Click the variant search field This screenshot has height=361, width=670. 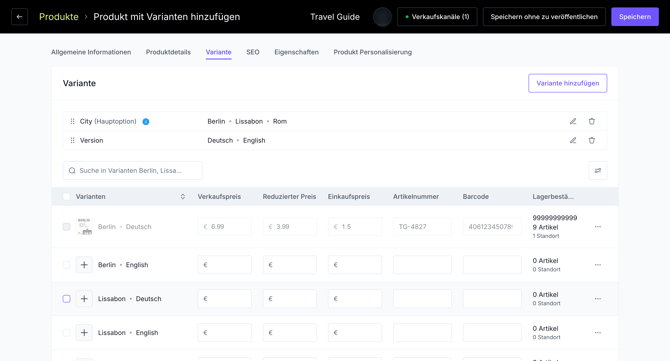(132, 170)
